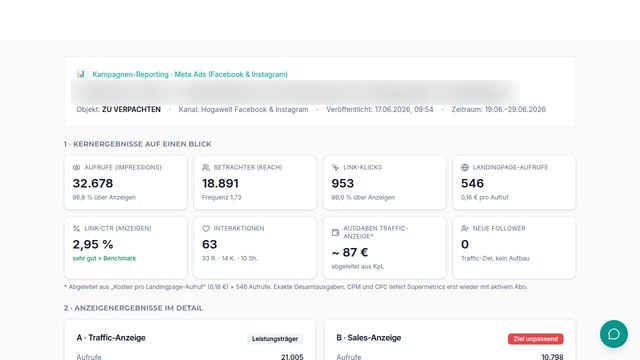Click the ~ 87 € spend value
640x360 pixels.
click(x=349, y=253)
